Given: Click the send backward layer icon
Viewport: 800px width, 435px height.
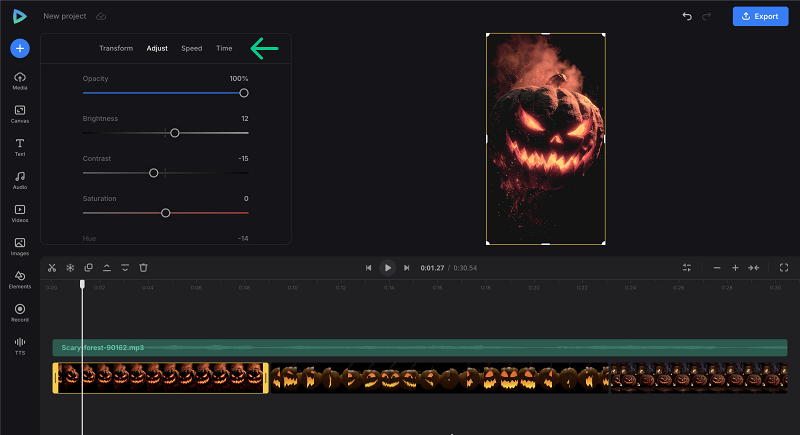Looking at the screenshot, I should (125, 268).
